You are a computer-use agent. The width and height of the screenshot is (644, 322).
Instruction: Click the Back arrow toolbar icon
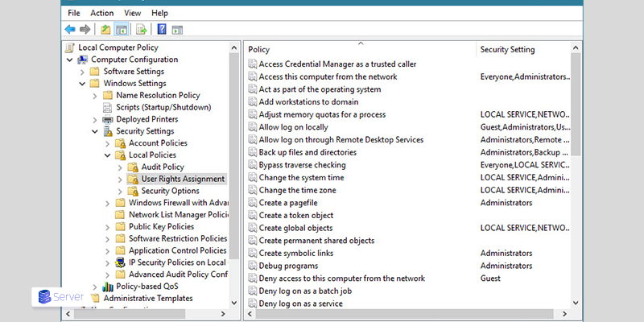pos(70,29)
